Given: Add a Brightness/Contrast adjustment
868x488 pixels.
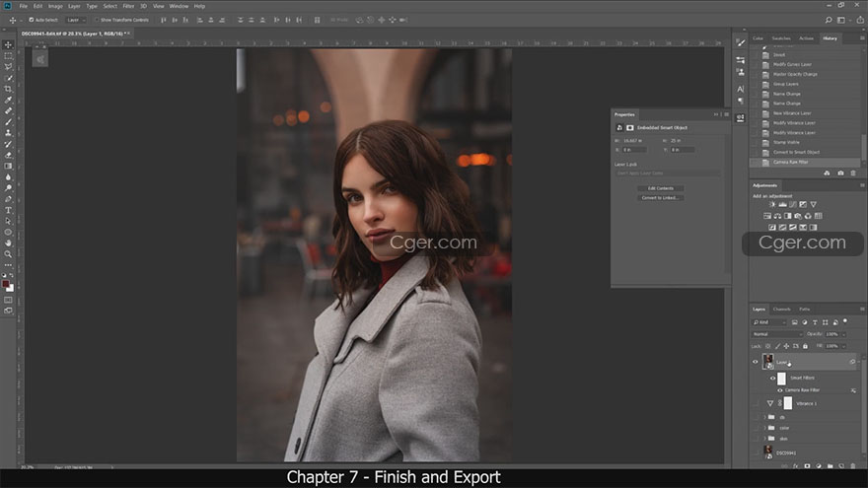Looking at the screenshot, I should coord(772,204).
